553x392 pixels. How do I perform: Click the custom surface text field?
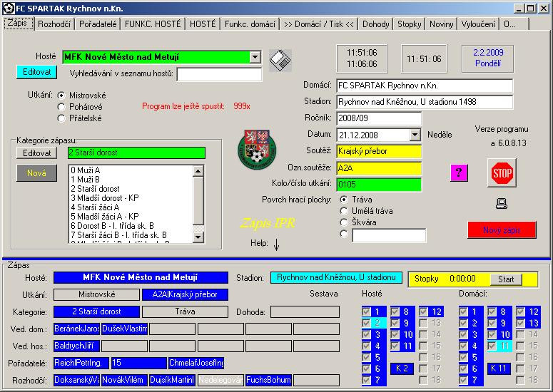pyautogui.click(x=389, y=236)
